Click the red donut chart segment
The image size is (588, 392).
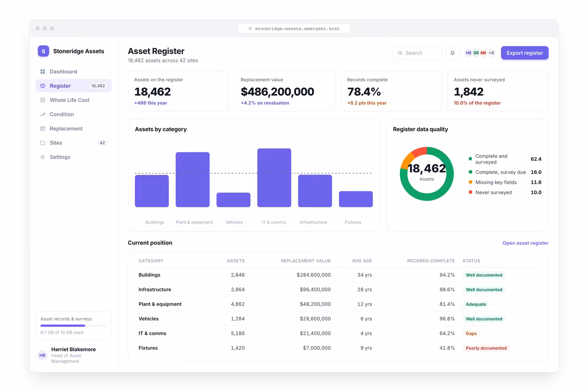pos(419,151)
